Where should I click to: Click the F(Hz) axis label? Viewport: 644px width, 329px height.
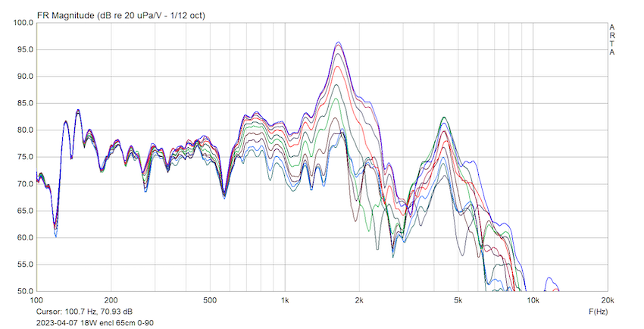598,312
